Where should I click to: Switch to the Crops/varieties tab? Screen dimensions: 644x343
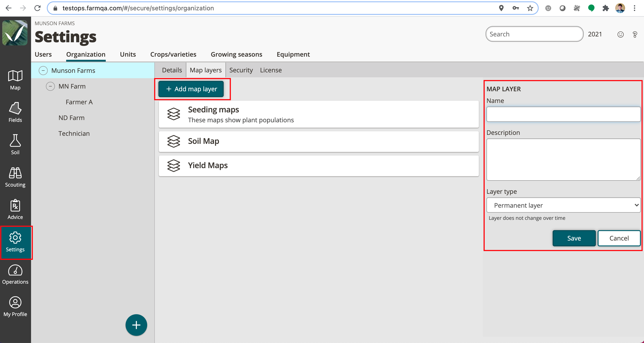click(173, 54)
